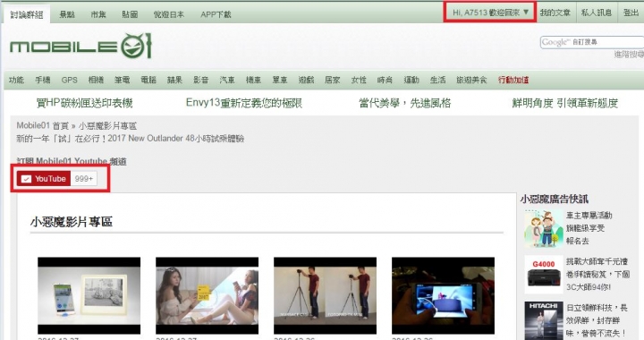Screen dimensions: 644x340
Task: Click 登出 to log out
Action: [631, 13]
